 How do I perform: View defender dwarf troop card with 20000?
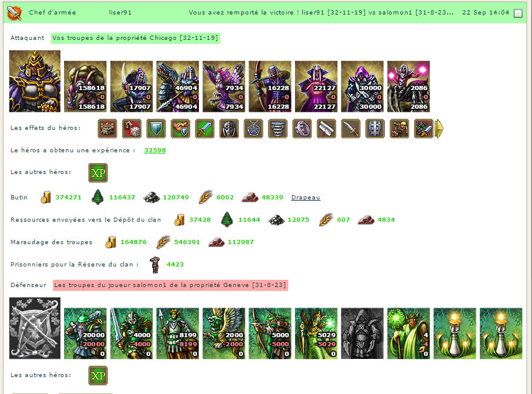coord(85,334)
